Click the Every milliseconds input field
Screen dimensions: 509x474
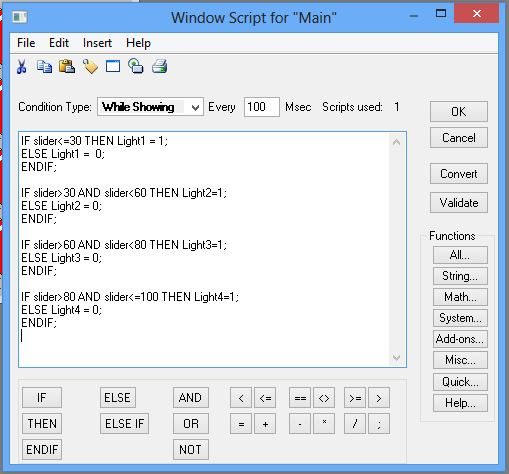click(x=261, y=107)
